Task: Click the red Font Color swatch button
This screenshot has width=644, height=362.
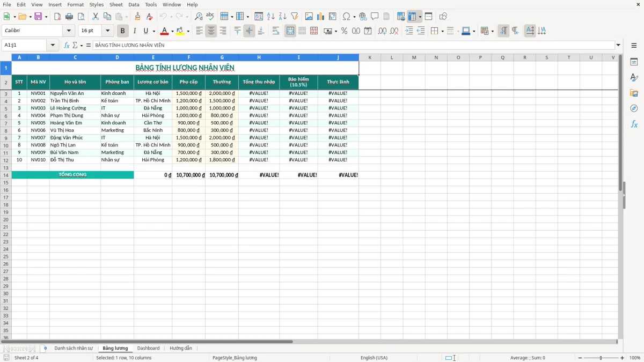Action: (x=165, y=31)
